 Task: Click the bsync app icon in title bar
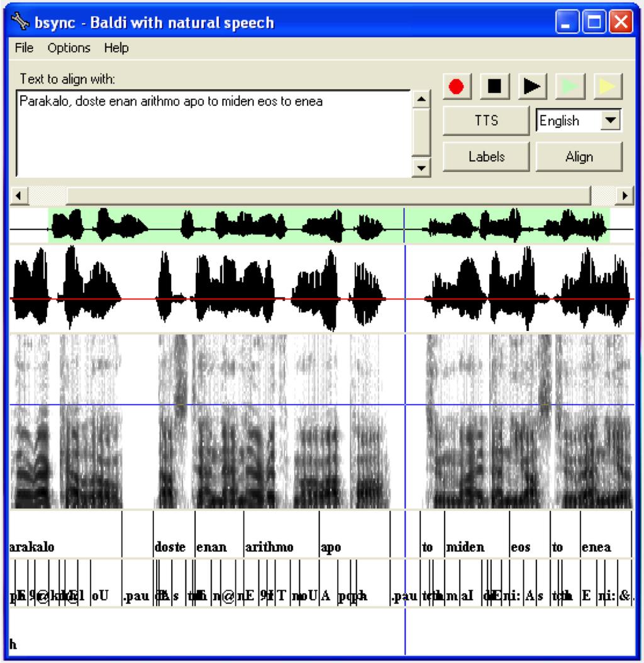(20, 21)
